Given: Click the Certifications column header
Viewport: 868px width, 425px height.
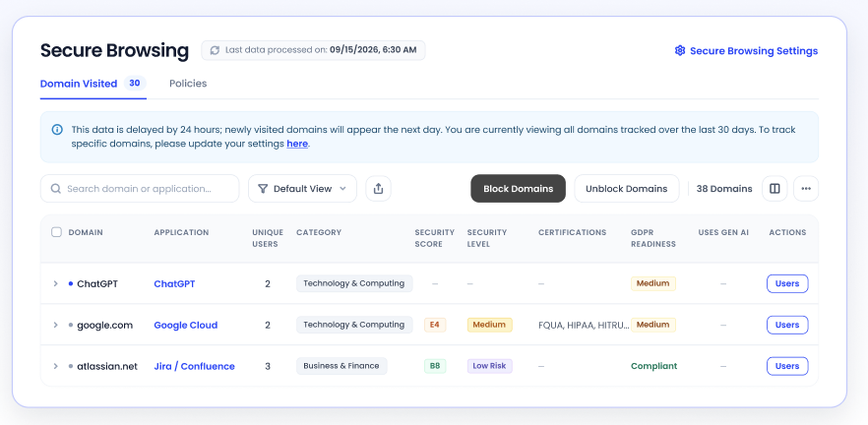Looking at the screenshot, I should 573,232.
